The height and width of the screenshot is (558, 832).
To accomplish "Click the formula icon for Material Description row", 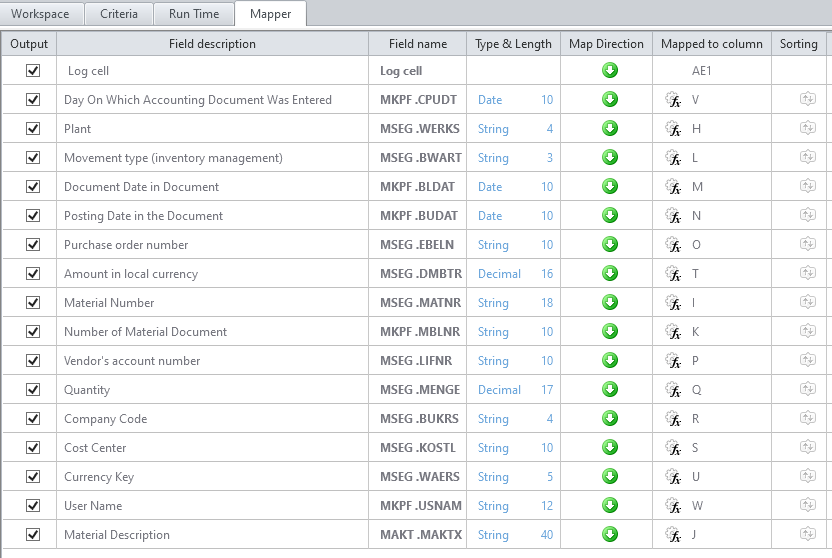I will [673, 535].
